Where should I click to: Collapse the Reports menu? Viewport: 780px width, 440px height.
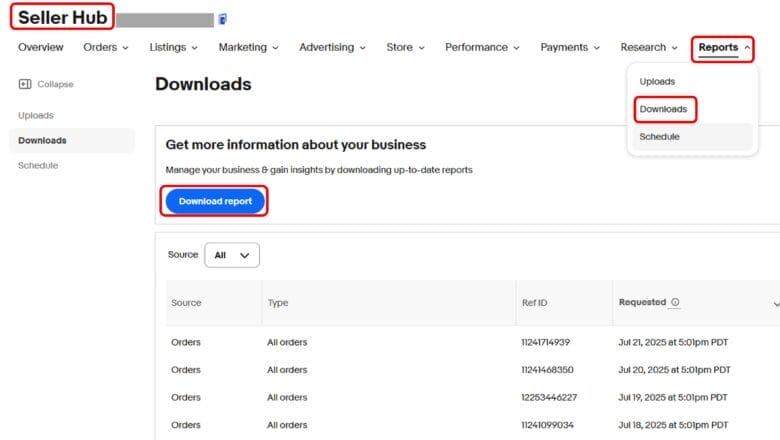click(725, 47)
